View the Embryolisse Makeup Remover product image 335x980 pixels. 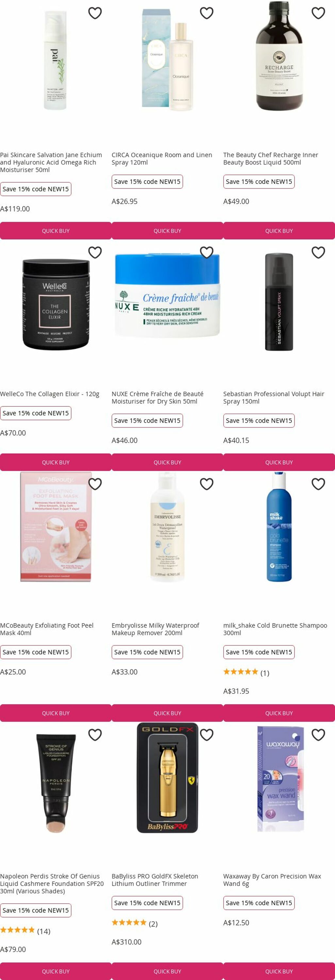coord(167,527)
